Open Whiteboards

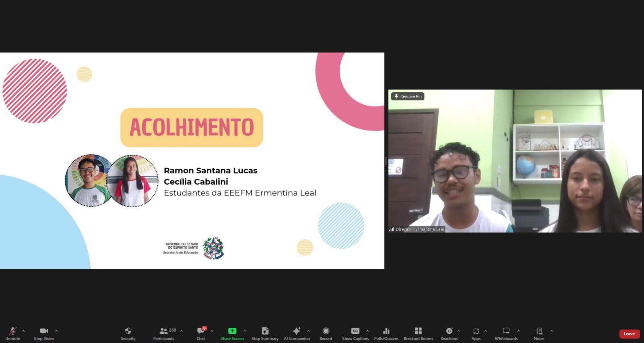[506, 334]
